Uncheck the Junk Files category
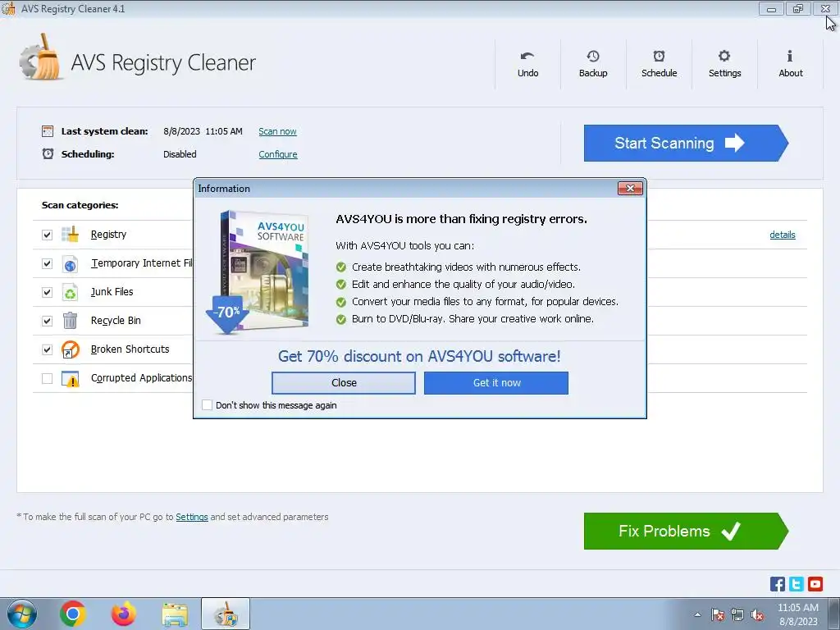Screen dimensions: 840x630 point(47,292)
